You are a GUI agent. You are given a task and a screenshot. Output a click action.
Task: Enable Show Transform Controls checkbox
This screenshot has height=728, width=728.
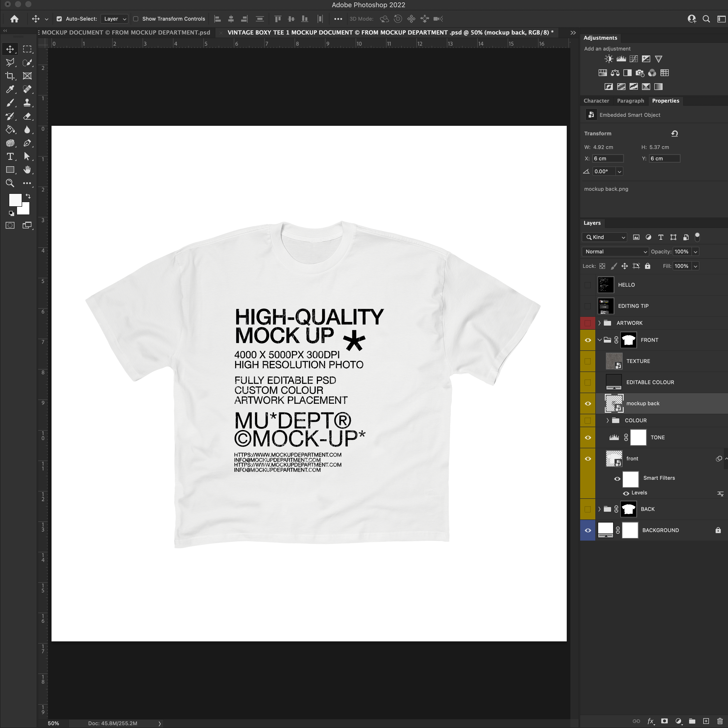click(x=136, y=19)
